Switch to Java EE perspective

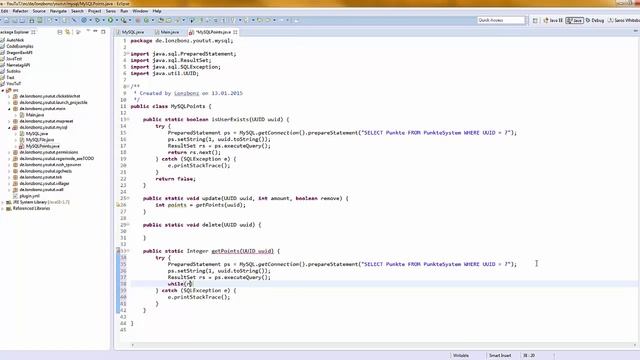(x=553, y=20)
